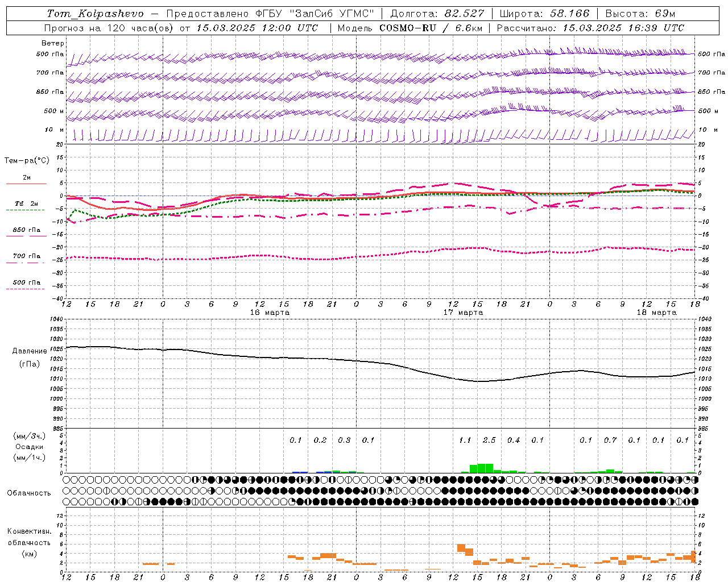Click the (мм/3ч.) precipitation unit label
This screenshot has width=728, height=582.
tap(30, 436)
